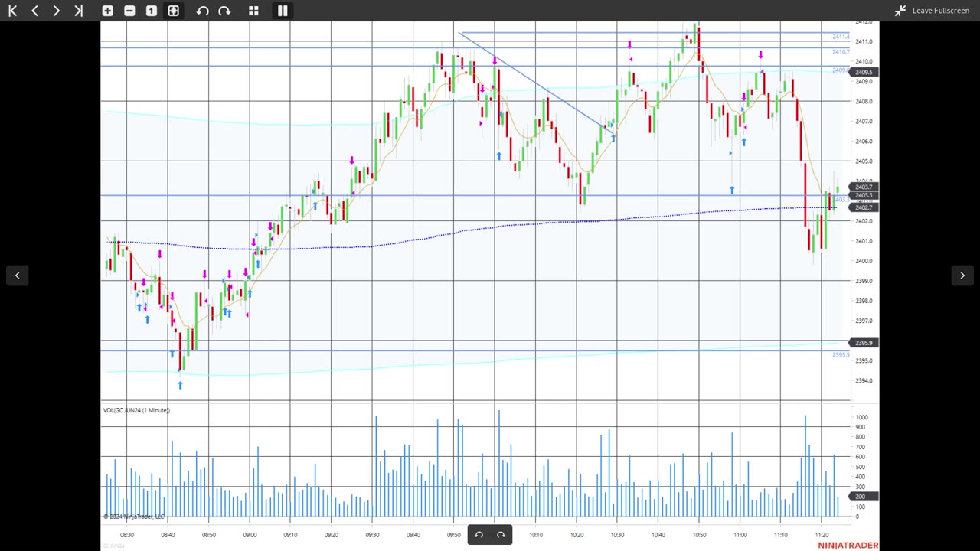Show next image with right side arrow
Image resolution: width=980 pixels, height=551 pixels.
(962, 275)
